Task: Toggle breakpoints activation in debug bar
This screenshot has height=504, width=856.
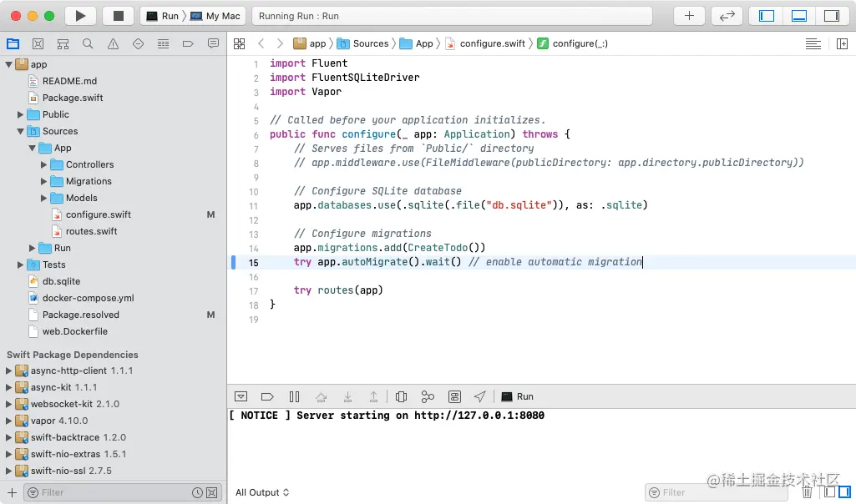Action: pos(267,396)
